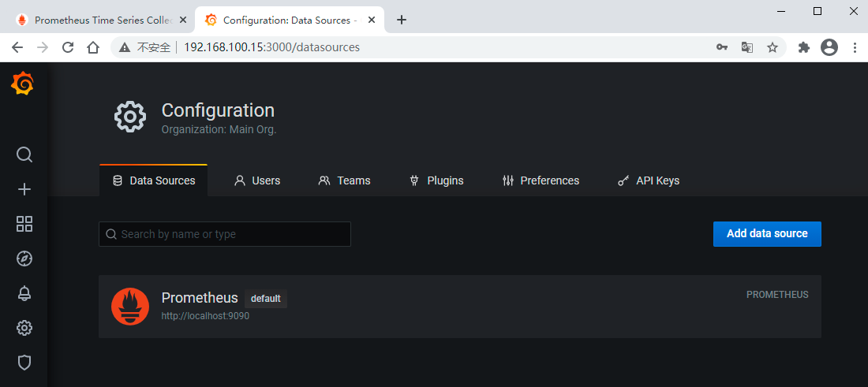Click the Configuration gear sidebar icon
Viewport: 868px width, 387px height.
pyautogui.click(x=24, y=328)
